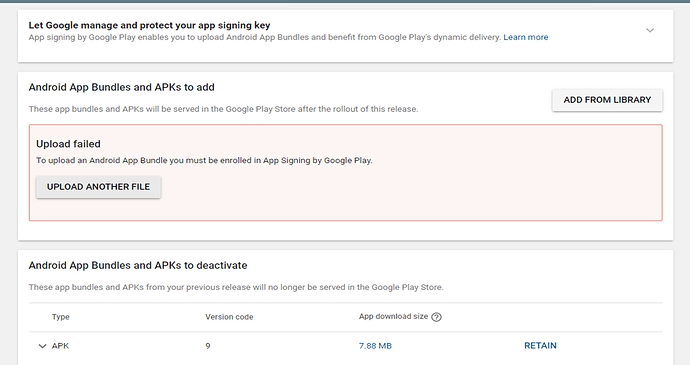Retain the version 9 APK
This screenshot has width=690, height=365.
pos(540,346)
